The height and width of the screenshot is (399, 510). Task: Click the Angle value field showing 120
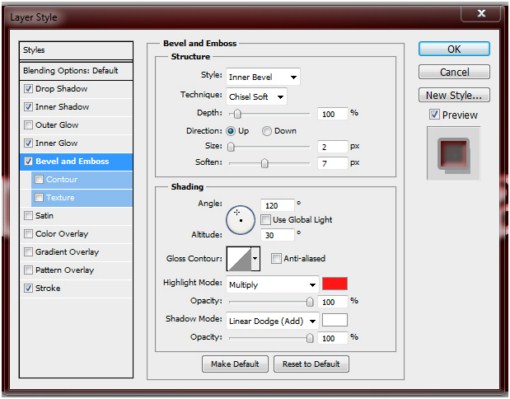[x=277, y=206]
